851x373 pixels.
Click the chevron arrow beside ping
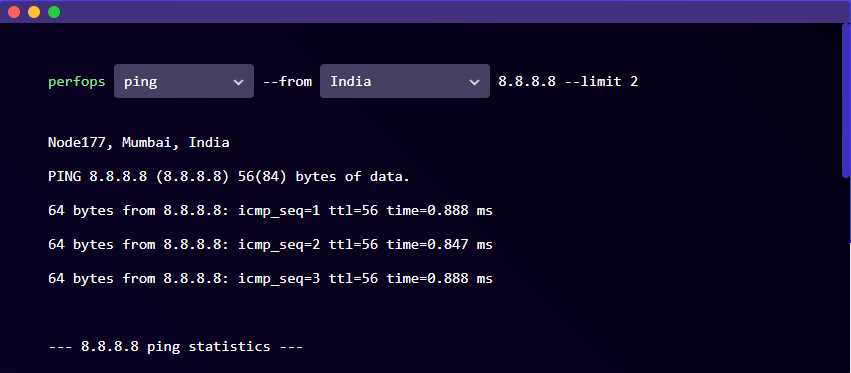[x=238, y=83]
